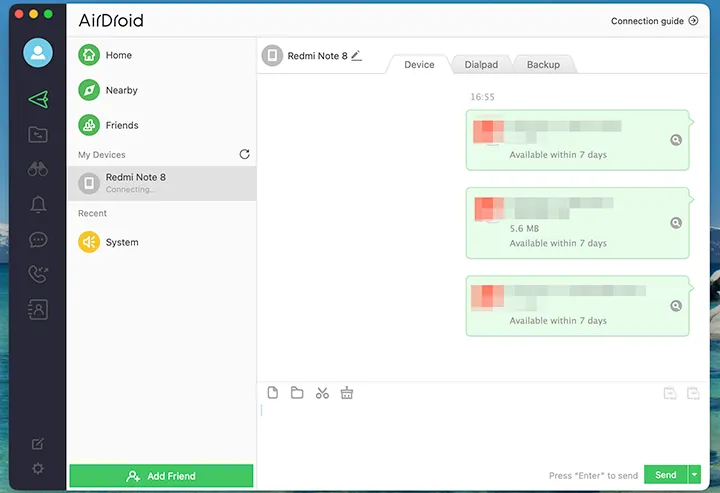
Task: Open Settings gear icon
Action: 38,469
